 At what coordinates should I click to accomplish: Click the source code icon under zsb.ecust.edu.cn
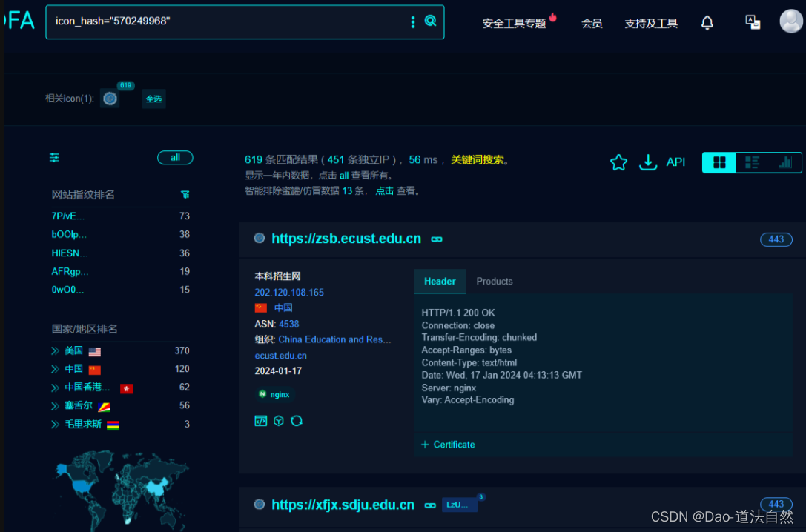[x=260, y=420]
